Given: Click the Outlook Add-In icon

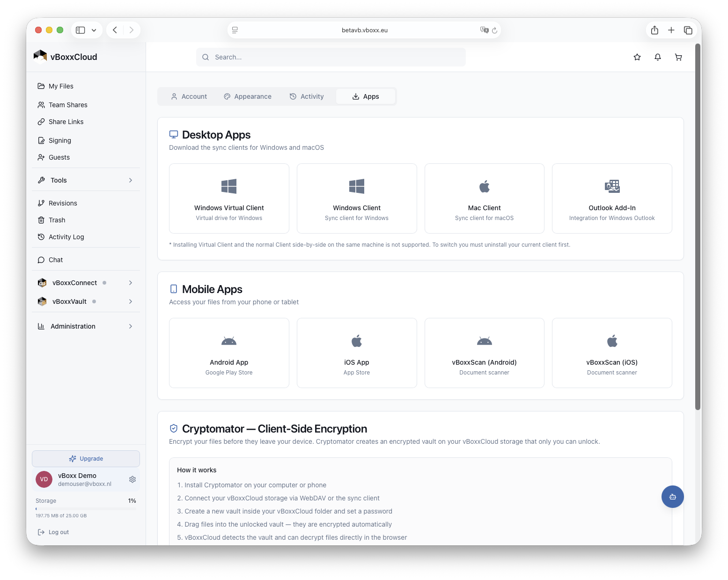Looking at the screenshot, I should [612, 186].
